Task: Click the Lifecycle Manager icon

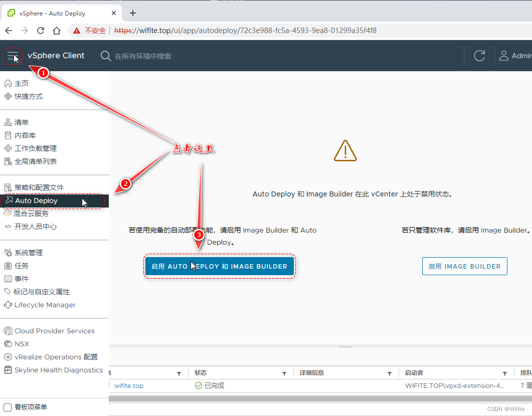Action: [x=8, y=305]
